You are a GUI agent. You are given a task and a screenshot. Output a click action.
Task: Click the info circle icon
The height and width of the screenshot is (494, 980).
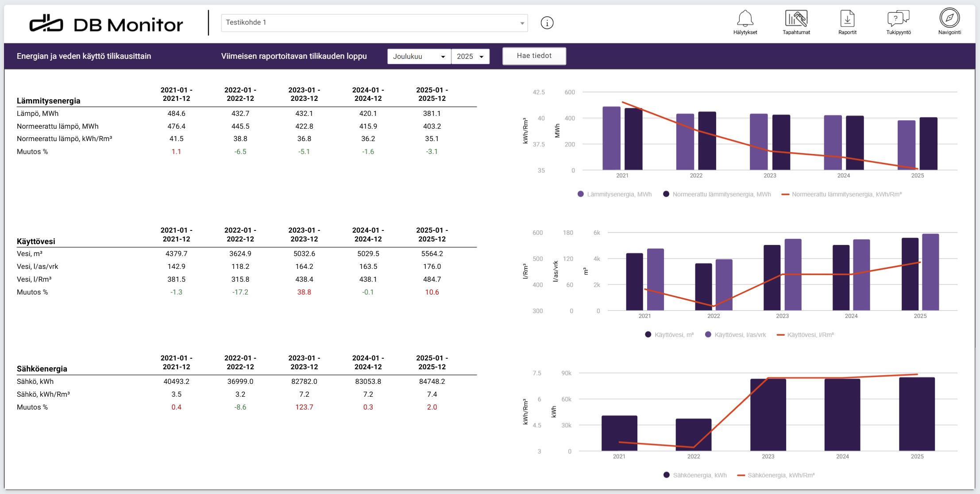547,23
